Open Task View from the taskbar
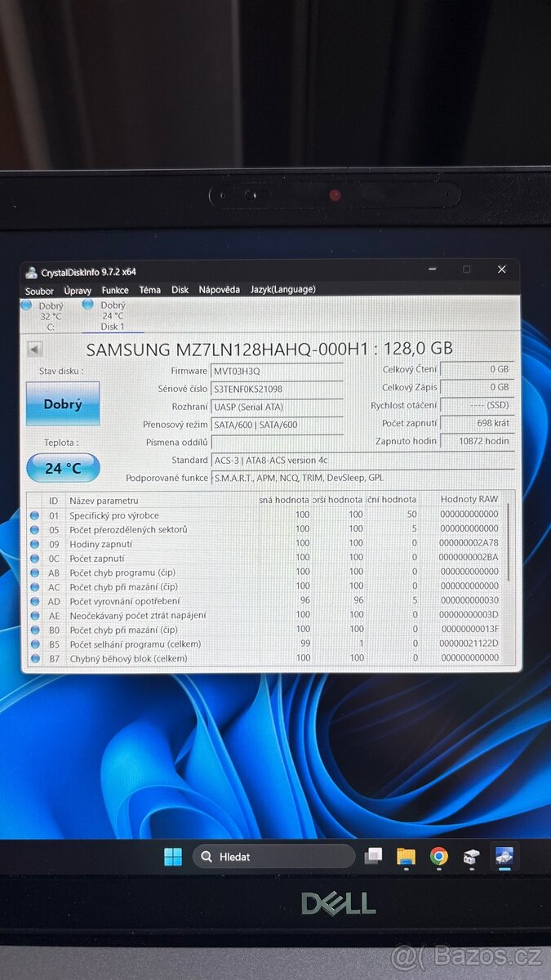The width and height of the screenshot is (551, 980). coord(374,857)
